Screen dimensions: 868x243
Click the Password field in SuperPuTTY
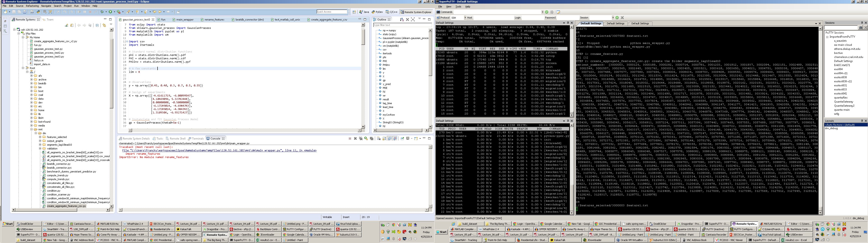pyautogui.click(x=568, y=18)
